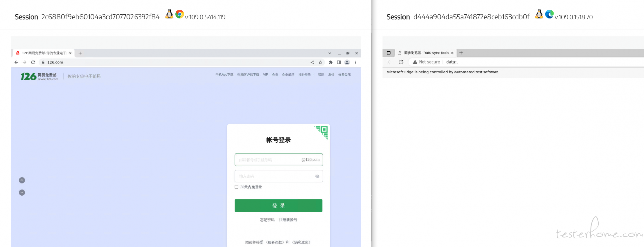Click the 126 网易免费邮 logo
Image resolution: width=644 pixels, height=247 pixels.
pyautogui.click(x=40, y=77)
